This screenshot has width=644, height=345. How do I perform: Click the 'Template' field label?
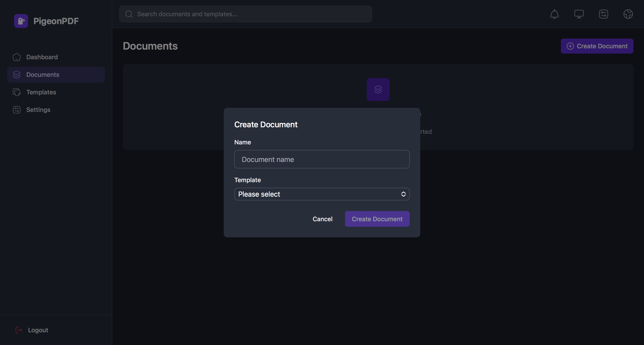[247, 180]
